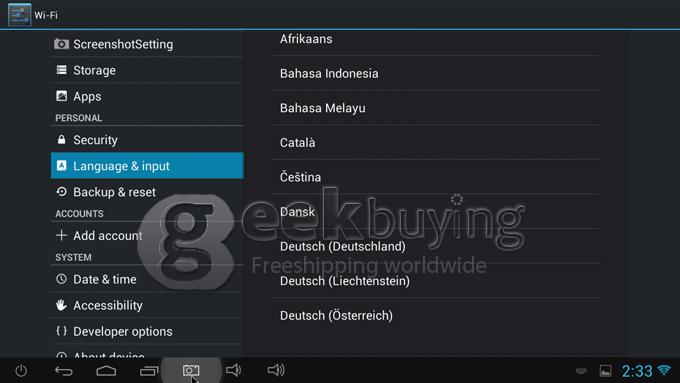Select Language & input in sidebar
Viewport: 680px width, 383px height.
[x=147, y=165]
